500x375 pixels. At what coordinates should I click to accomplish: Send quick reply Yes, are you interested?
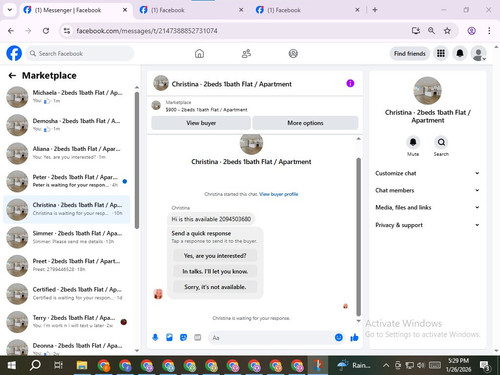pos(215,256)
